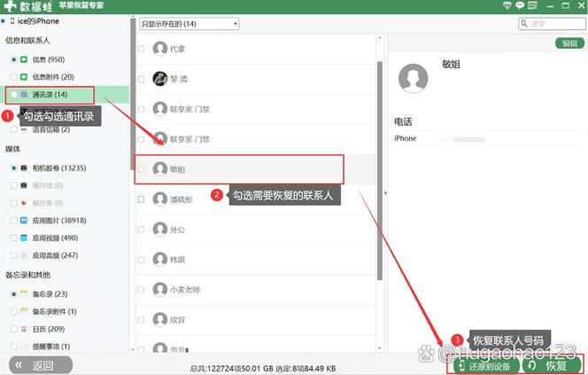Tick the checkbox for contact 外公
Screen dimensions: 588x375
(x=142, y=229)
